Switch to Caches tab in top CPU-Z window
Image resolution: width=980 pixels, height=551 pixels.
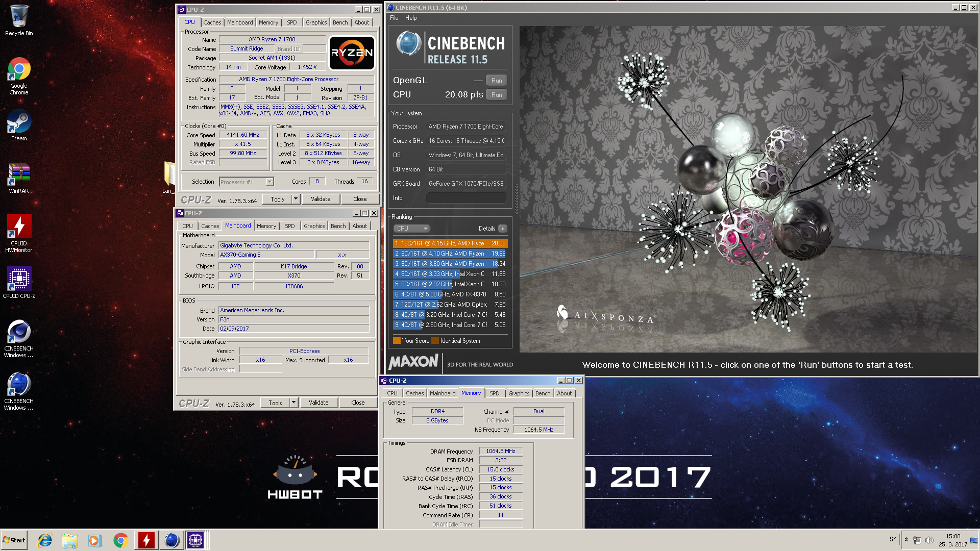212,22
